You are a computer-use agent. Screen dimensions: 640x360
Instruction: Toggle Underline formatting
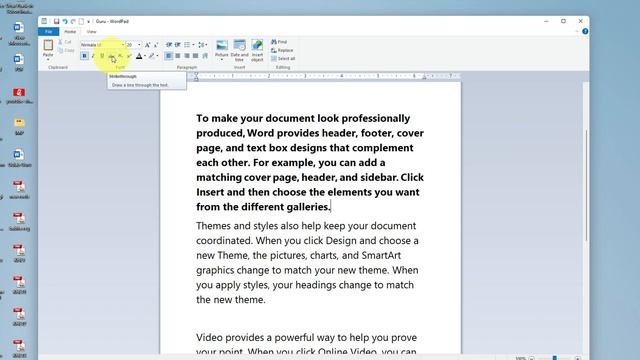(x=102, y=56)
